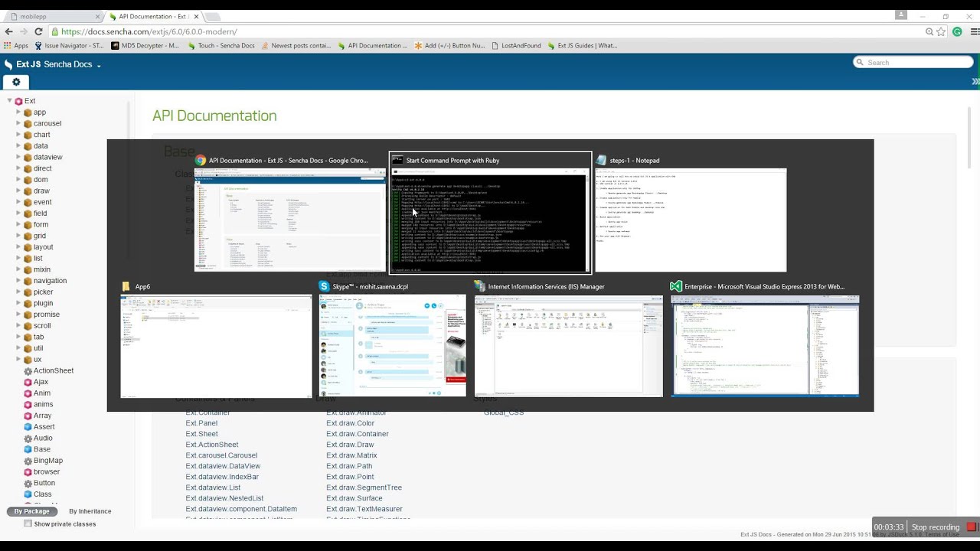The image size is (980, 551).
Task: Reload the current page
Action: (38, 31)
